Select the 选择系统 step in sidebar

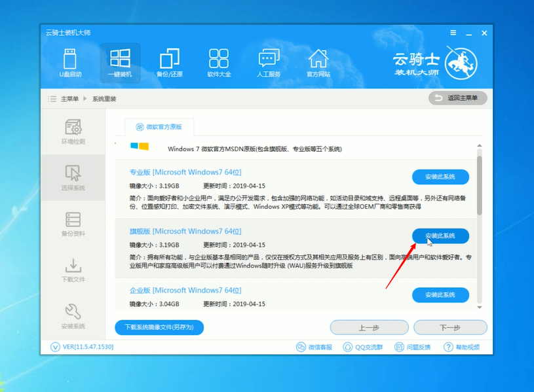coord(73,177)
